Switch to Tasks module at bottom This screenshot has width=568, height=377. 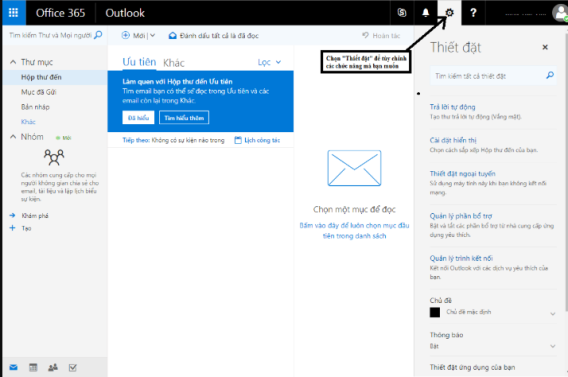(x=72, y=368)
